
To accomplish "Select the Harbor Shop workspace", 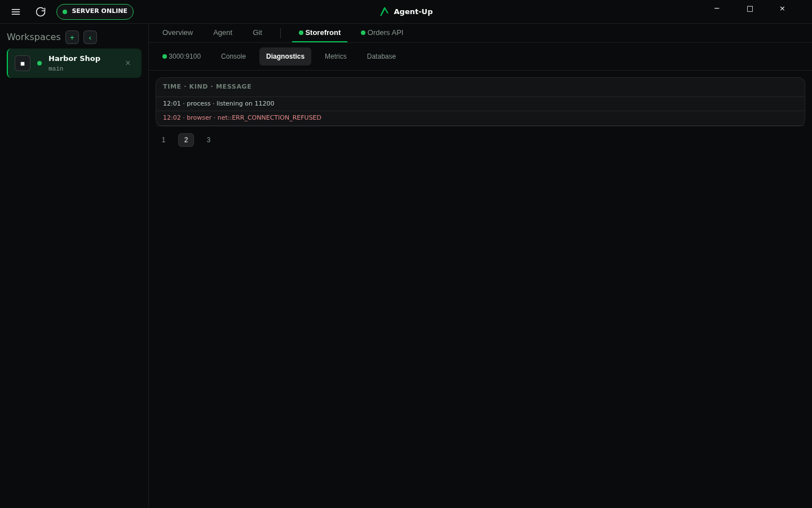I will [74, 63].
